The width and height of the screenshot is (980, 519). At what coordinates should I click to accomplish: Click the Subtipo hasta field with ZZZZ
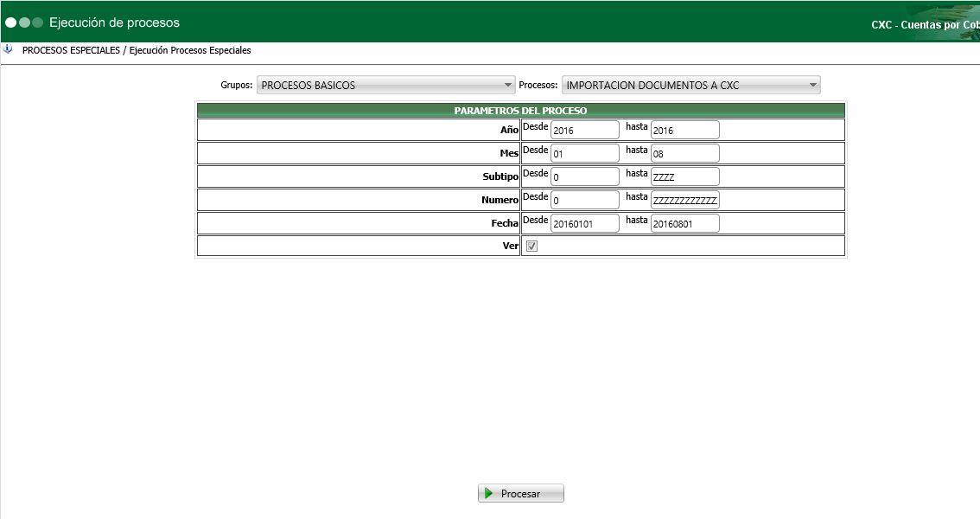click(685, 176)
